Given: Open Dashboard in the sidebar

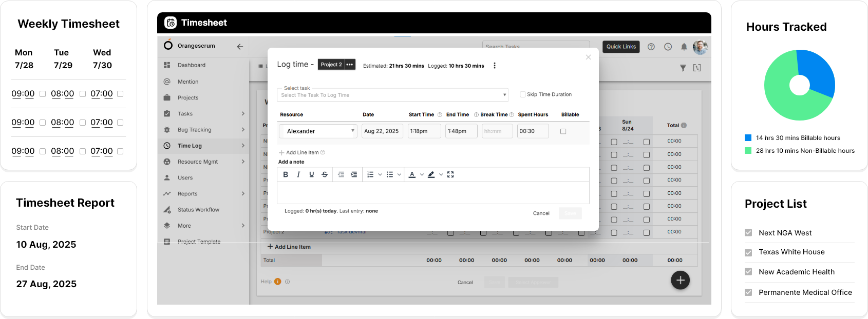Looking at the screenshot, I should pyautogui.click(x=192, y=65).
